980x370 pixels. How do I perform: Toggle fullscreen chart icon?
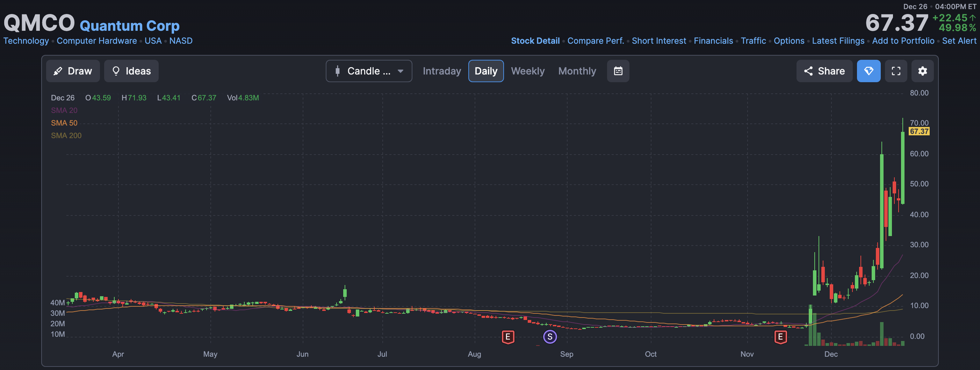click(x=896, y=71)
